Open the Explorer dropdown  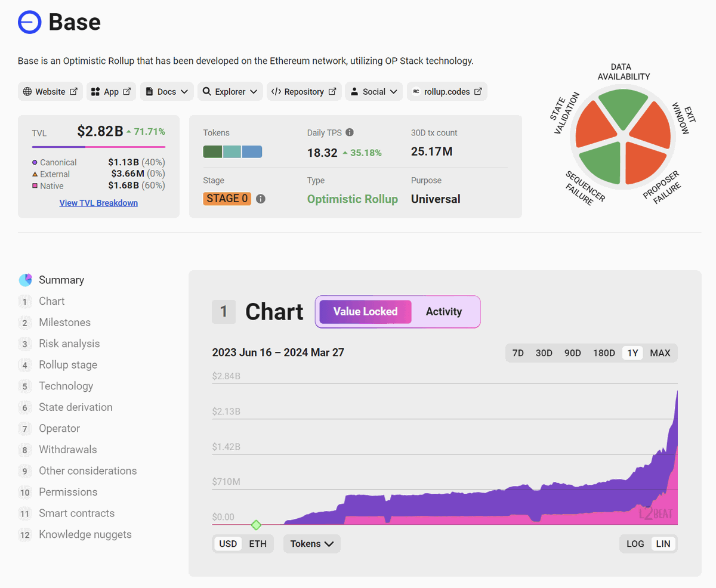click(230, 91)
